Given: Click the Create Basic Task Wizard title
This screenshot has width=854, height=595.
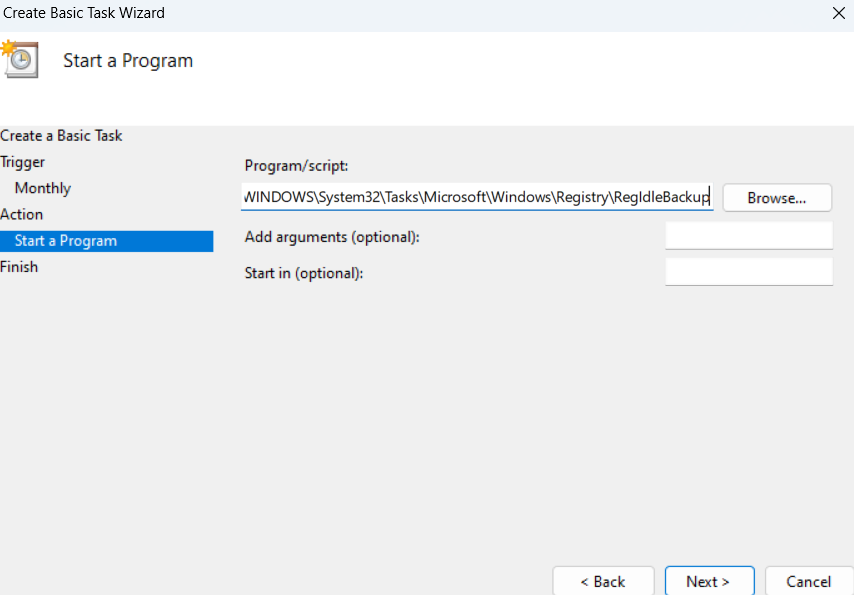Looking at the screenshot, I should click(83, 13).
